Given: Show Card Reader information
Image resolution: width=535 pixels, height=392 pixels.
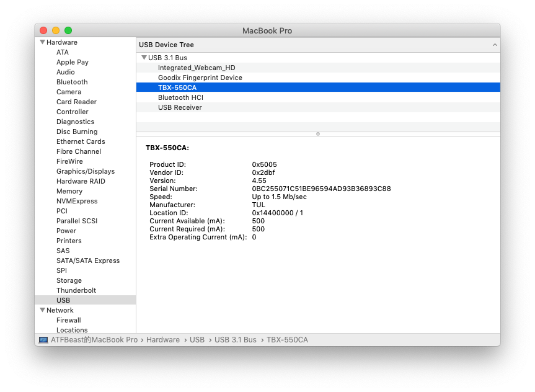Looking at the screenshot, I should (x=76, y=102).
